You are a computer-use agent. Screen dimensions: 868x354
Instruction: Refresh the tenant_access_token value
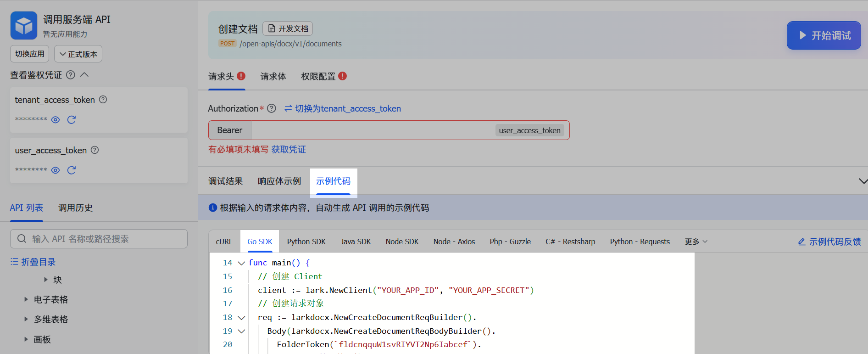pos(72,120)
